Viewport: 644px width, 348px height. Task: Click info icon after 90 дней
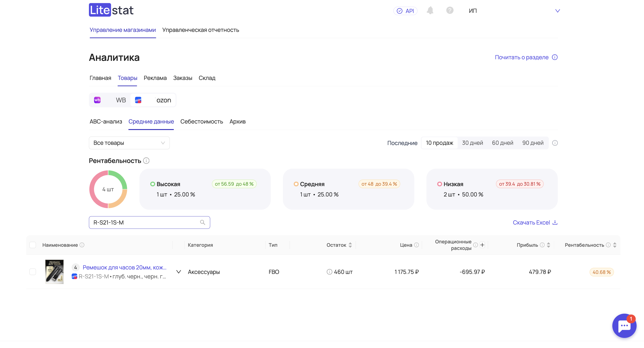point(555,143)
